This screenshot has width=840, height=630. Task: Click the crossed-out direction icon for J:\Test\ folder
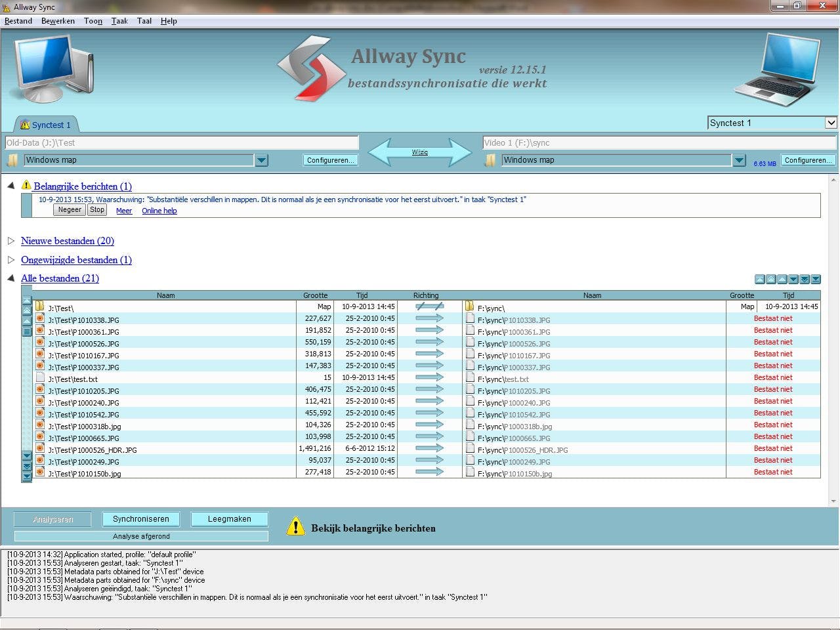[429, 306]
